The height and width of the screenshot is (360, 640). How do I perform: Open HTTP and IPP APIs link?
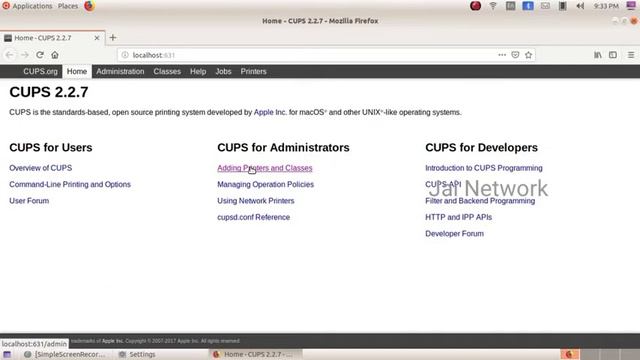pos(458,217)
